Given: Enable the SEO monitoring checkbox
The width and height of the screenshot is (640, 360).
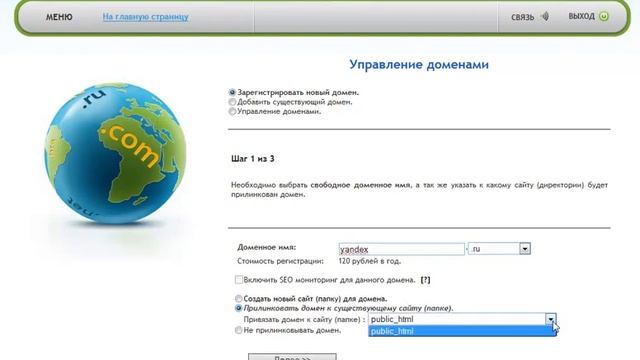Looking at the screenshot, I should coord(239,280).
